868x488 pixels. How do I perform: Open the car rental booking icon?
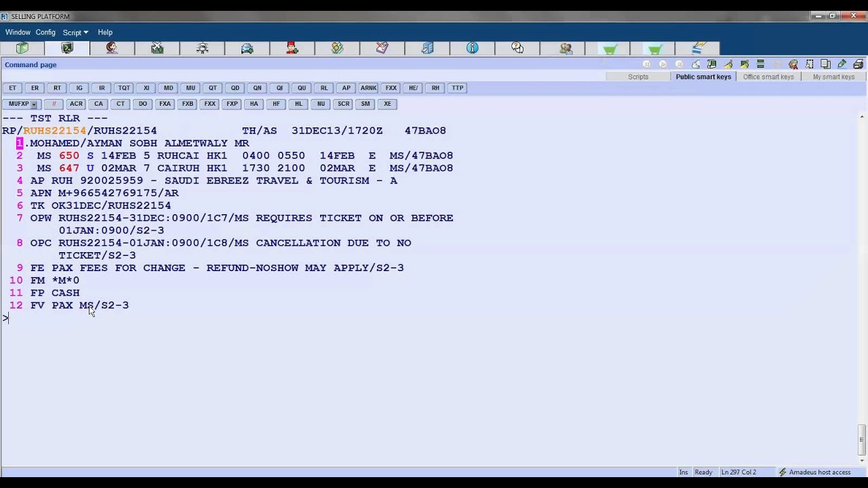click(247, 48)
